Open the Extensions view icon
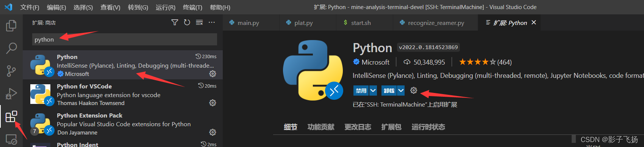Viewport: 644px width, 147px height. click(11, 116)
